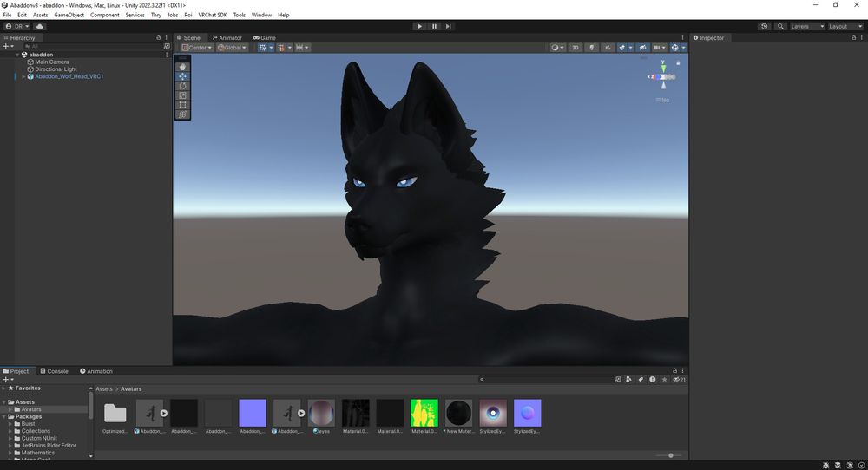Open Global rotation mode dropdown
Screen dimensions: 868x470
tap(232, 48)
